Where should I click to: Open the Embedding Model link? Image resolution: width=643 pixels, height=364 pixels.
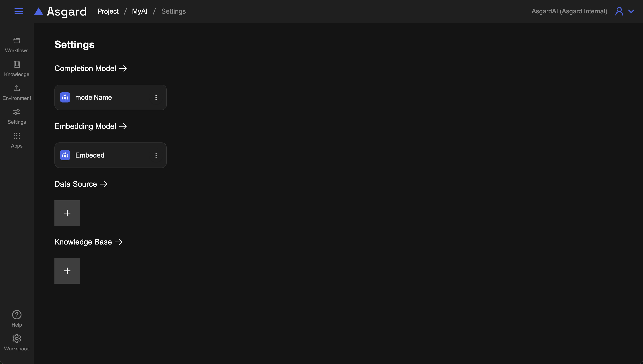point(91,126)
